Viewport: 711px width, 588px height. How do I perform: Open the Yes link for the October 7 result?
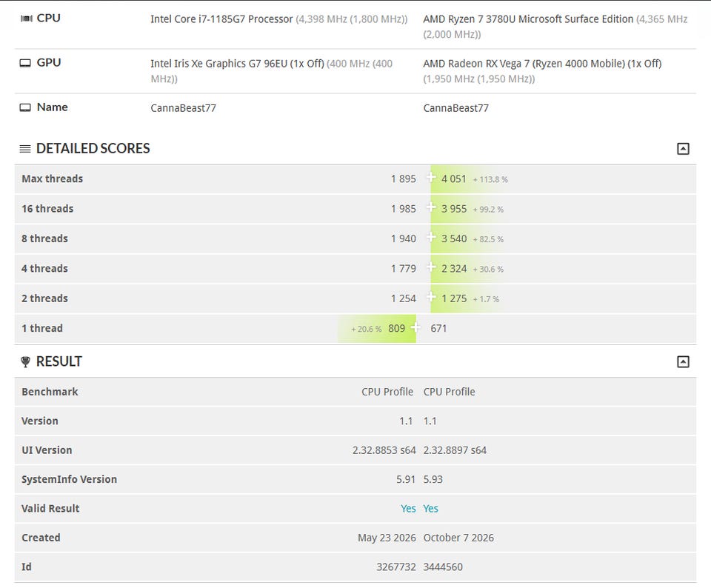(431, 509)
